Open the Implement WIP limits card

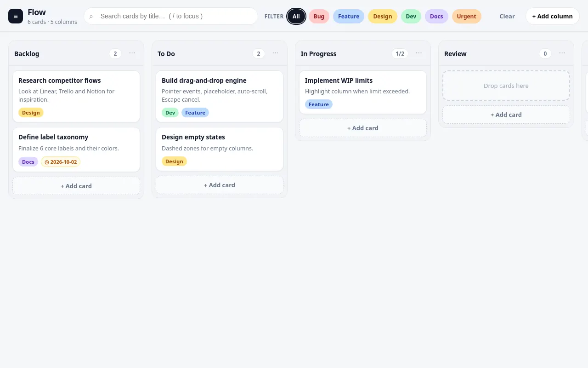[x=363, y=92]
